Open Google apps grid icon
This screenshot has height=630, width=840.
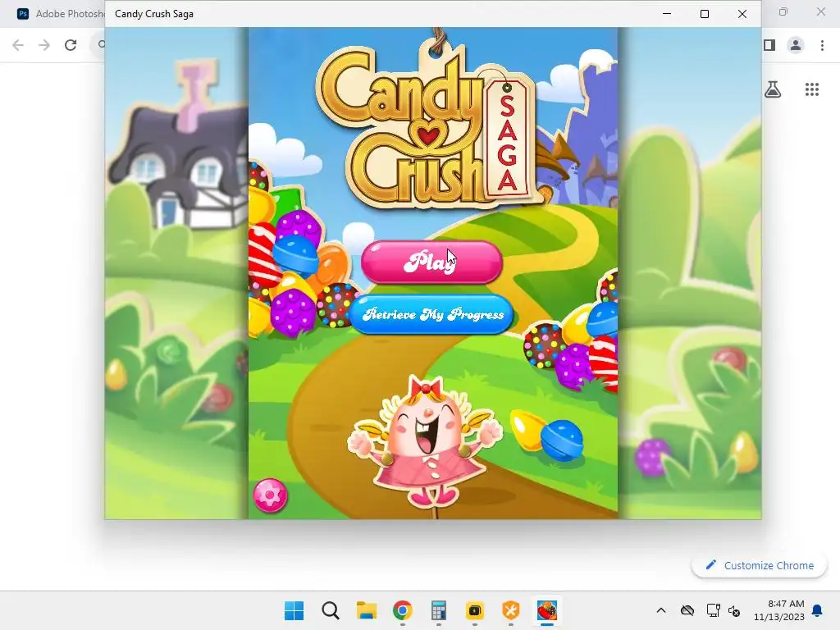click(x=812, y=89)
